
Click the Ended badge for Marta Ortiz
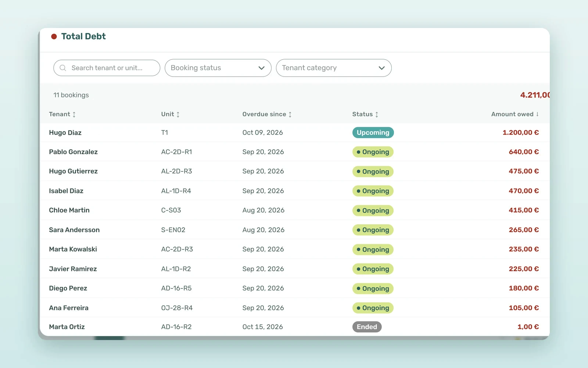367,327
